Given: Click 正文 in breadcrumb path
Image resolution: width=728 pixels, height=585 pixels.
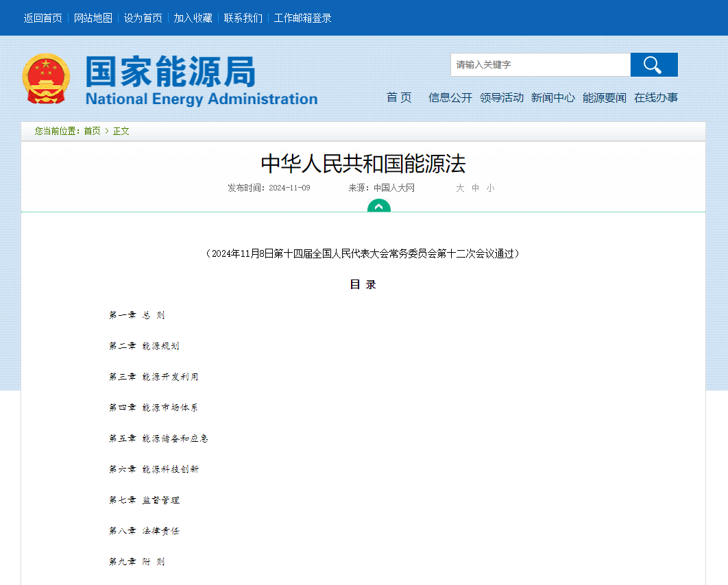Looking at the screenshot, I should click(x=121, y=132).
